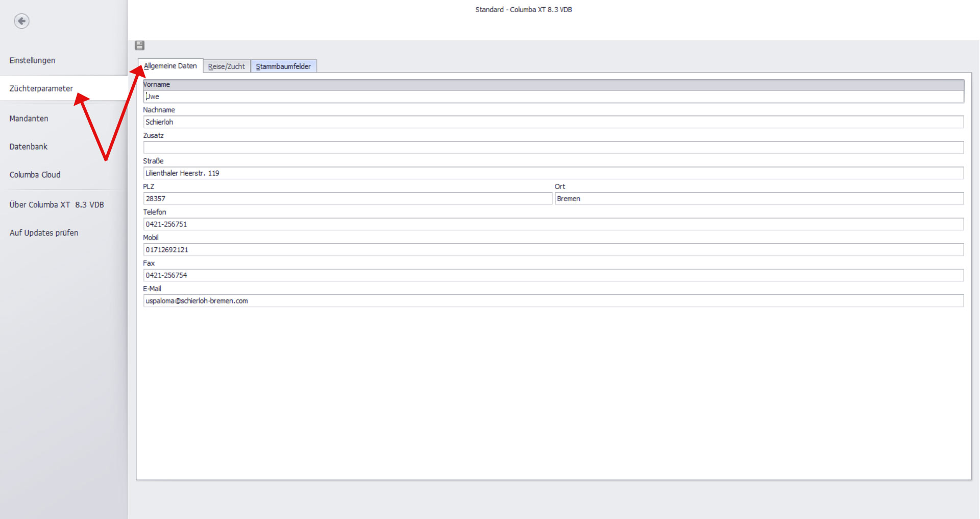Screen dimensions: 980x519
Task: Show Über Columba XT 8.3 VDB info
Action: [x=56, y=205]
